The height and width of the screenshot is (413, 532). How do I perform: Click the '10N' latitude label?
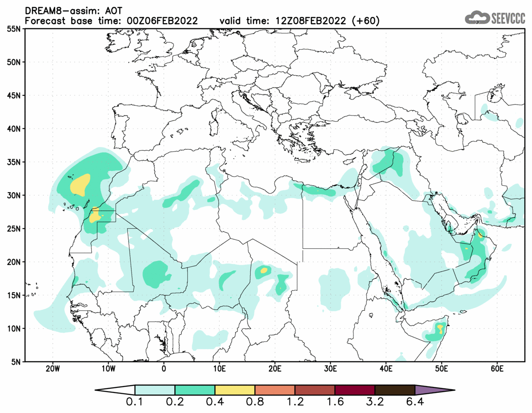14,328
